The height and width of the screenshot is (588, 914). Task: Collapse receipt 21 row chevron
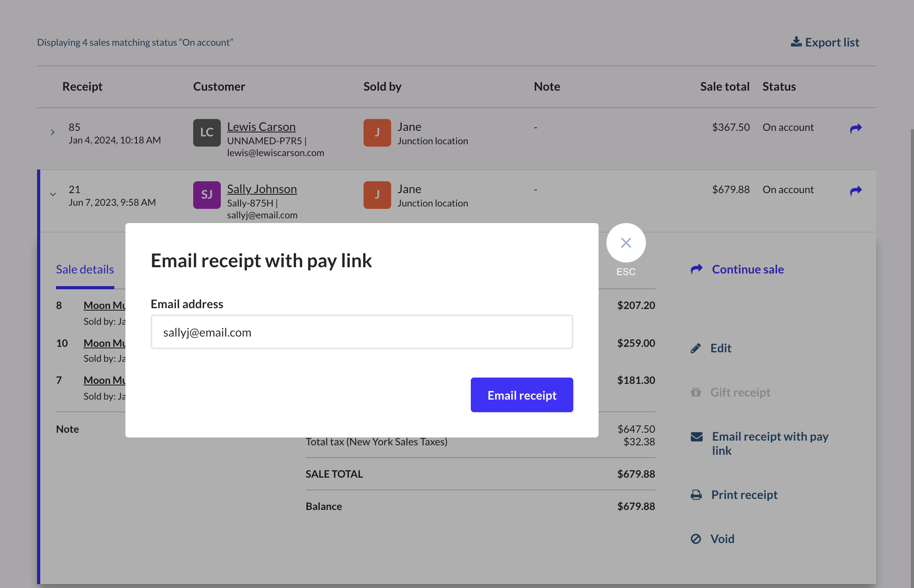click(53, 194)
